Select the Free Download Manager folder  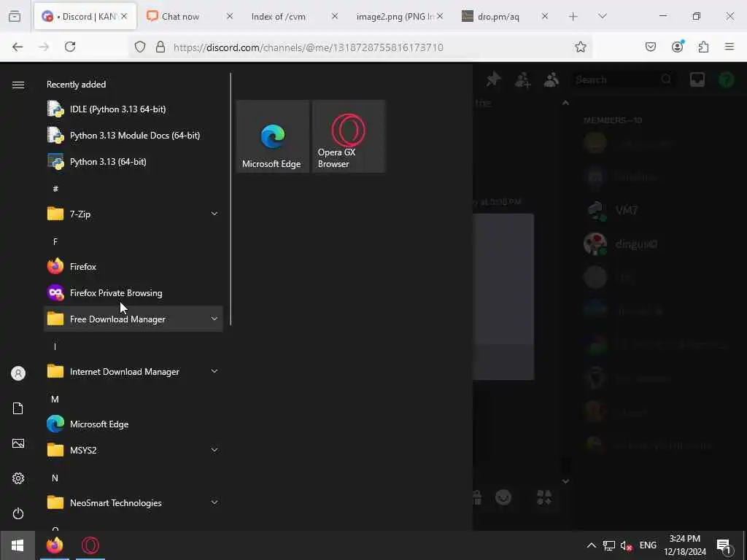[133, 319]
